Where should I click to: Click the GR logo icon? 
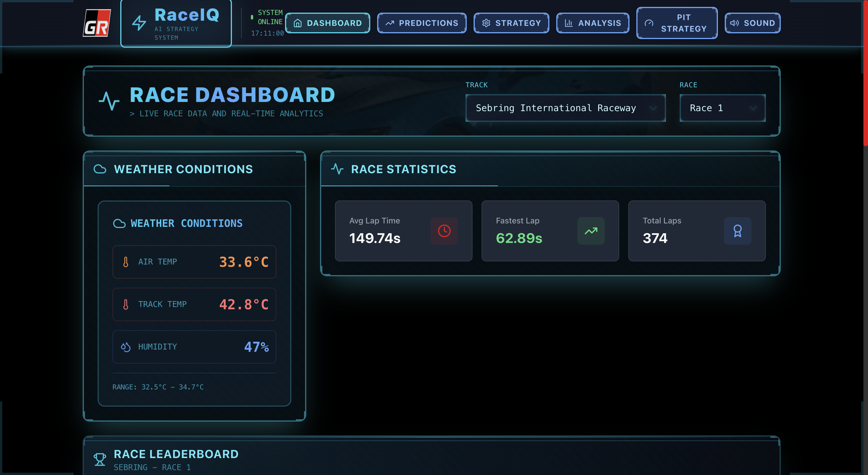[97, 23]
